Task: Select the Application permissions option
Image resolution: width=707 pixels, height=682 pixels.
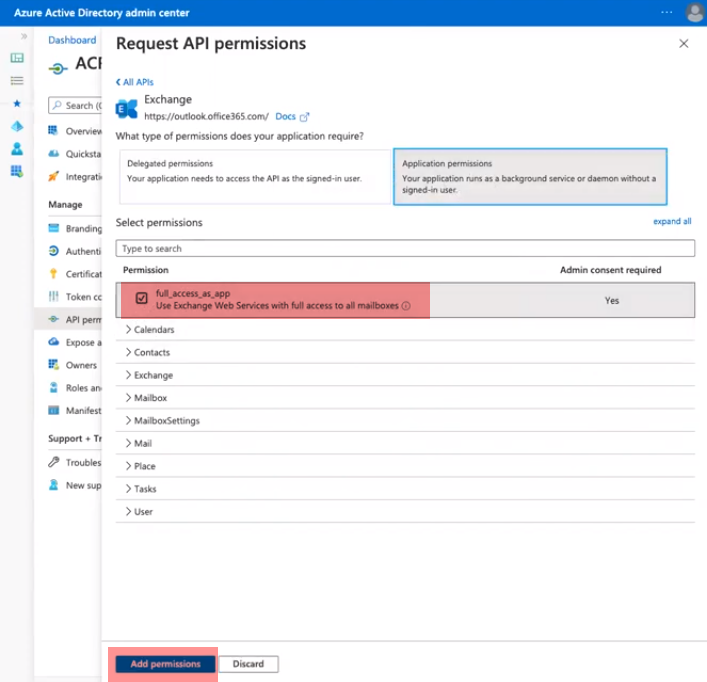Action: 529,176
